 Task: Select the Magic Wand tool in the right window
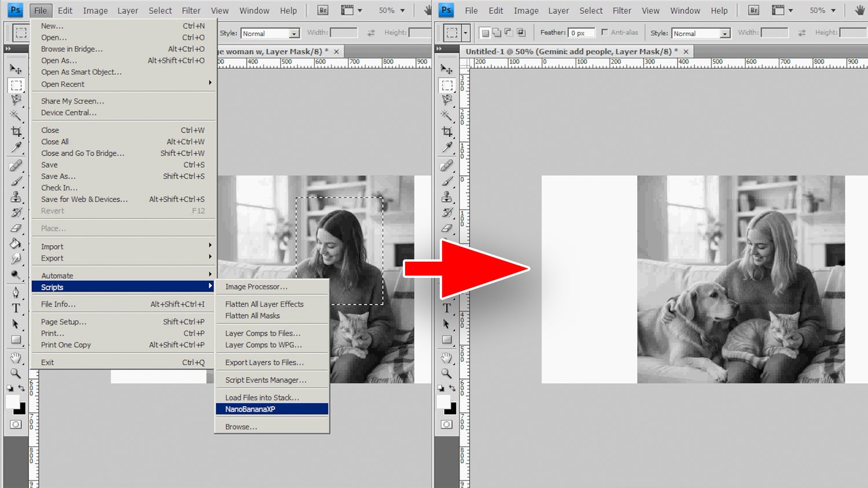coord(447,116)
